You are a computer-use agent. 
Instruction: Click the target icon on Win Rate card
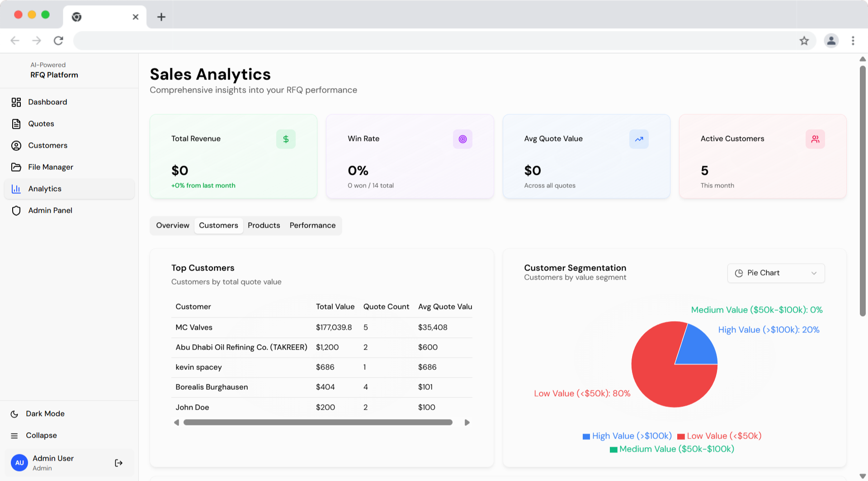(x=462, y=139)
